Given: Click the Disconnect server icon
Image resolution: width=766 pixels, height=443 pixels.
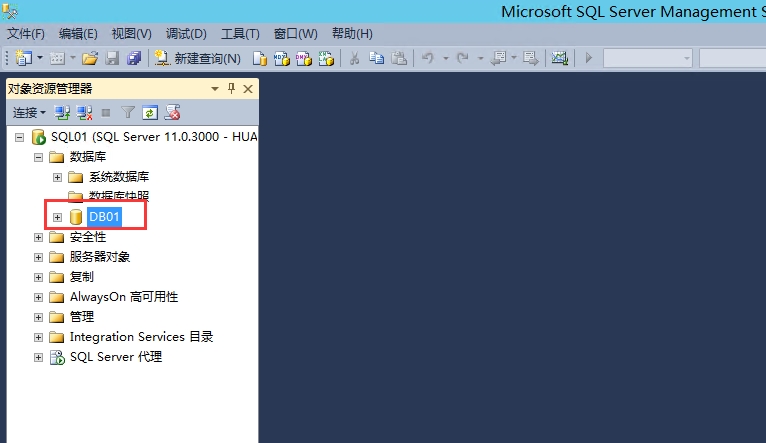Looking at the screenshot, I should coord(85,113).
